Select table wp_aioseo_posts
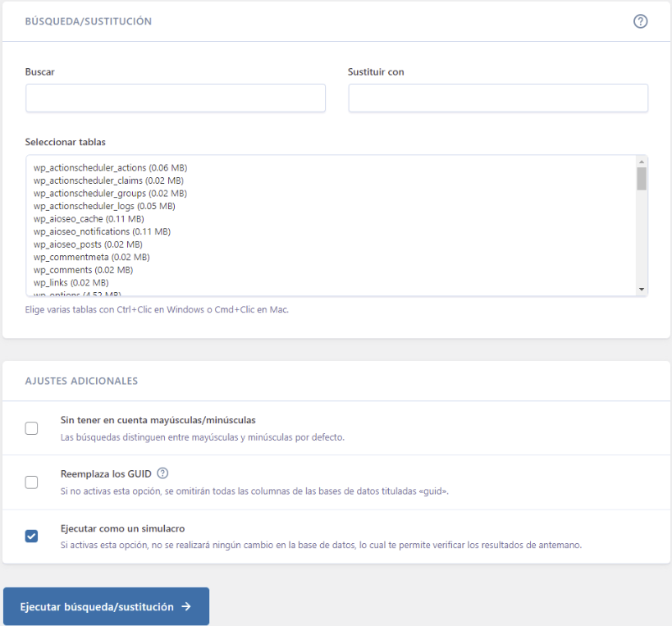 click(x=88, y=244)
